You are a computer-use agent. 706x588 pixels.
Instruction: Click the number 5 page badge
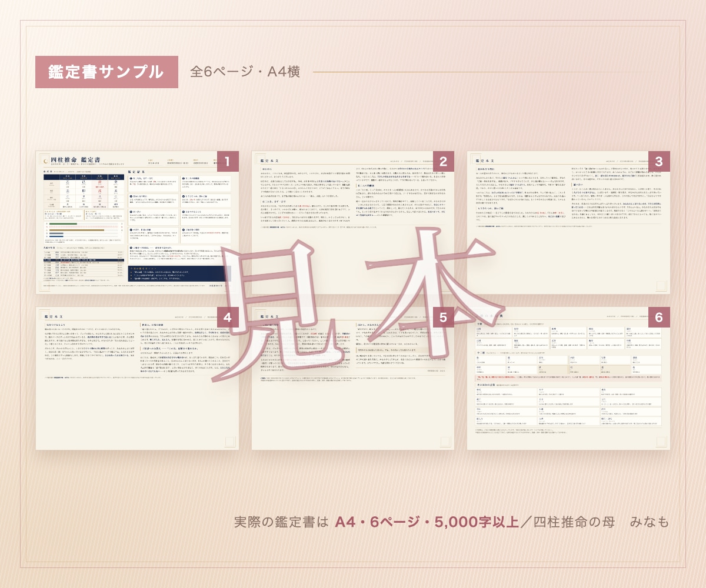tap(444, 318)
